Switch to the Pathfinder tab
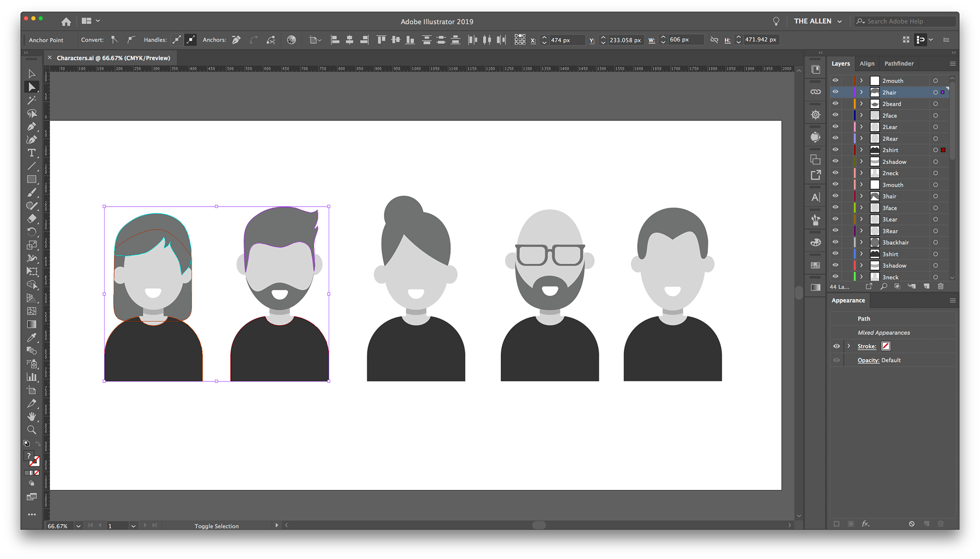980x559 pixels. (899, 63)
